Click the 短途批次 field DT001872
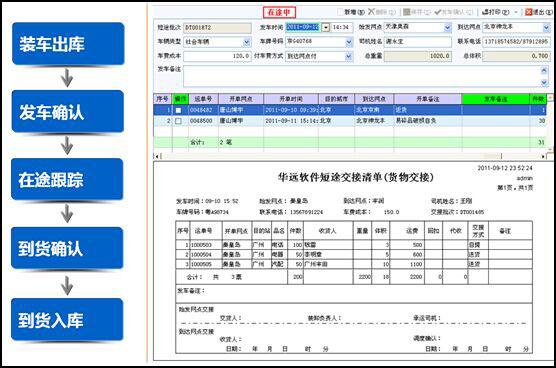556x368 pixels. tap(217, 28)
